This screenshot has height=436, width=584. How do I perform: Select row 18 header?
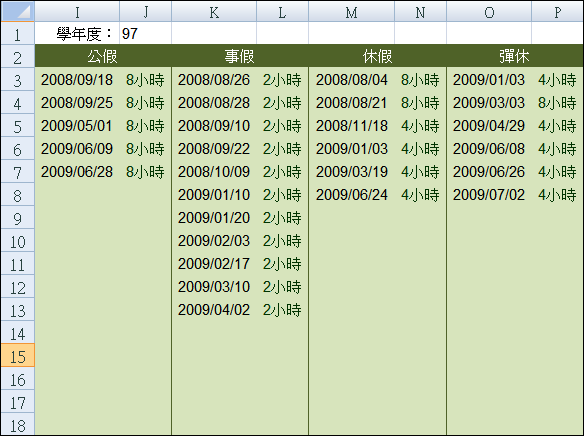tap(18, 424)
